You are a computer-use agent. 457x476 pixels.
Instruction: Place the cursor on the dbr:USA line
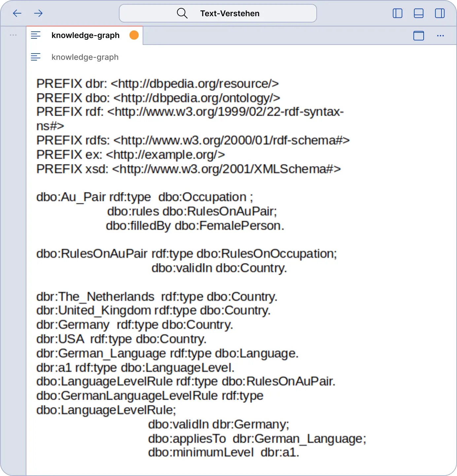pyautogui.click(x=121, y=339)
